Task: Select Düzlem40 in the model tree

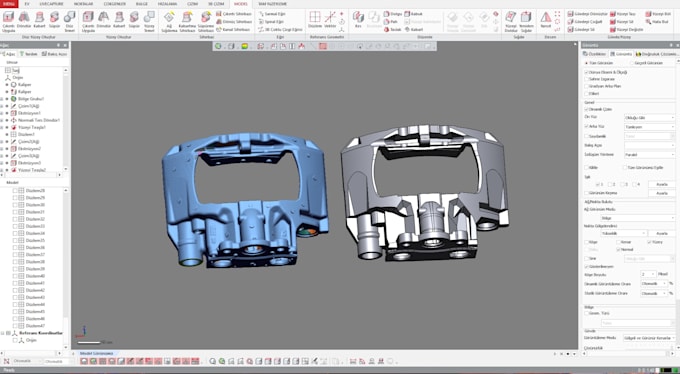Action: point(35,276)
